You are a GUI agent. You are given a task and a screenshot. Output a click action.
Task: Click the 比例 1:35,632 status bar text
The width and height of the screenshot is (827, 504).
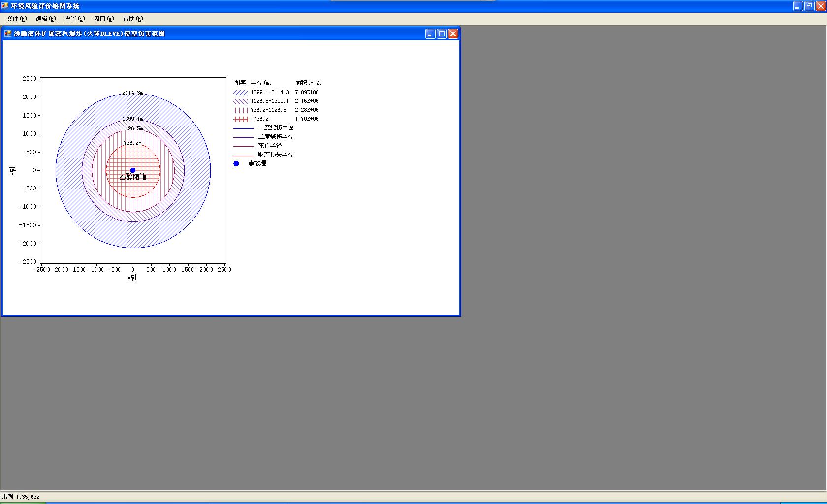[21, 497]
